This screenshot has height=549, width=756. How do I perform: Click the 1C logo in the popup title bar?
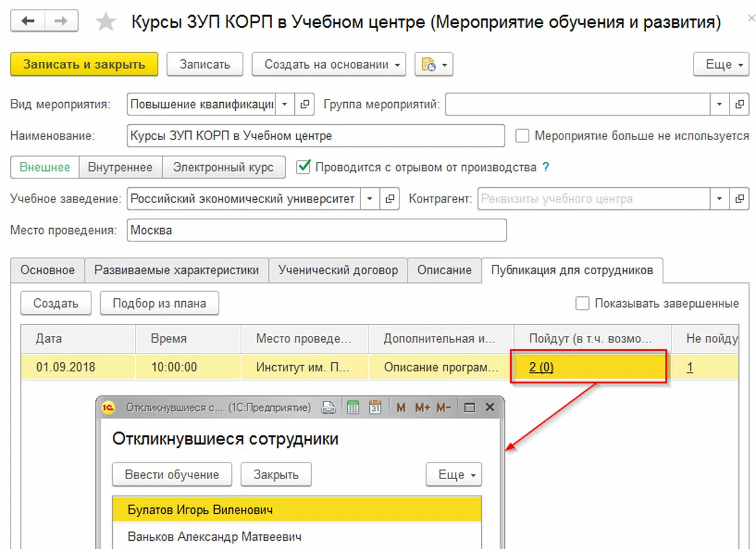pyautogui.click(x=109, y=408)
